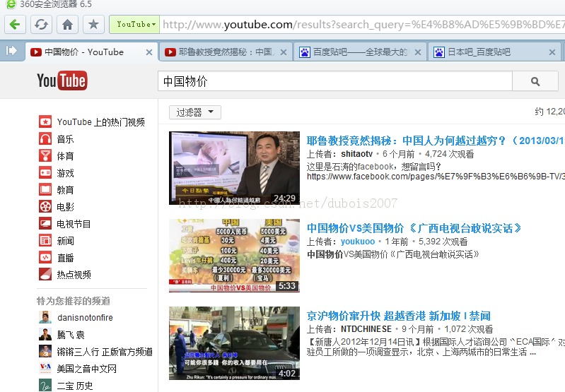Open the 音乐 category link
The height and width of the screenshot is (392, 565).
(x=65, y=139)
